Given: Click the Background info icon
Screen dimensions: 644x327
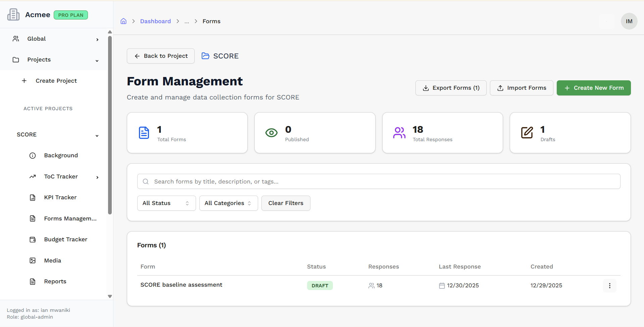Looking at the screenshot, I should pyautogui.click(x=33, y=156).
